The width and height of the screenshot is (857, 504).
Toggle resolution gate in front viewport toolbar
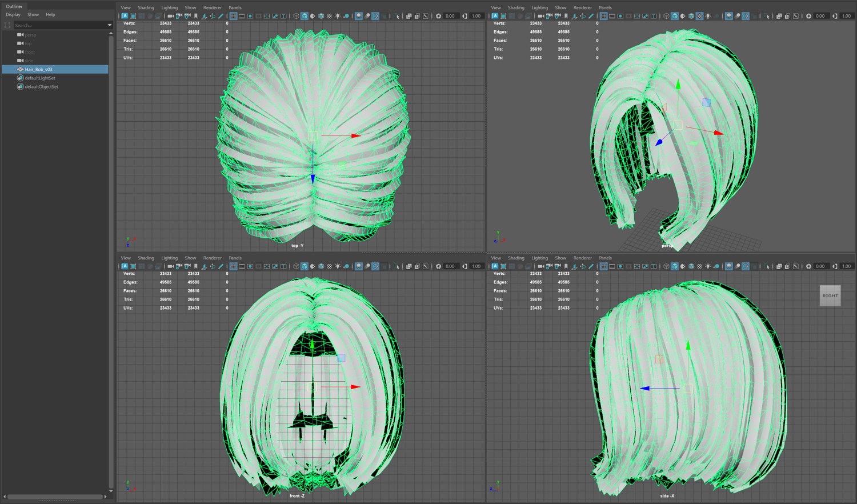[x=250, y=266]
